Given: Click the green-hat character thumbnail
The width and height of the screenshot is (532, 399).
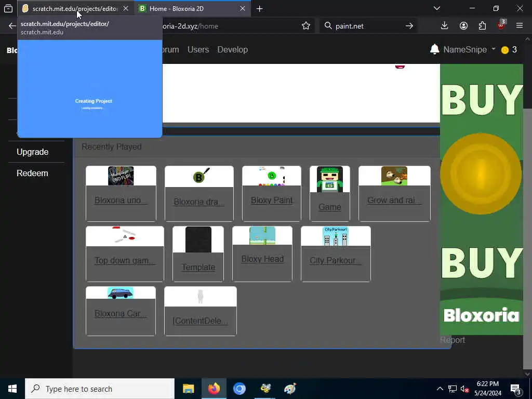Looking at the screenshot, I should [330, 179].
